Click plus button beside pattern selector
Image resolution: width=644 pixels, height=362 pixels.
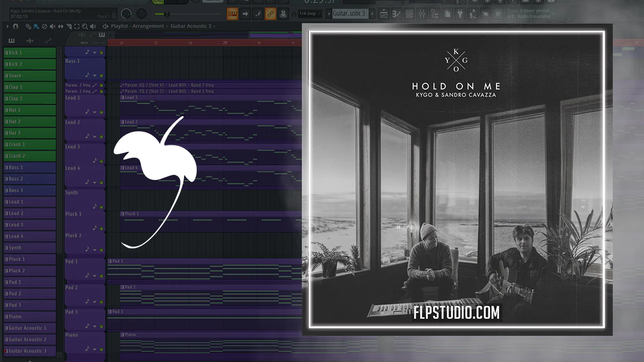[372, 14]
